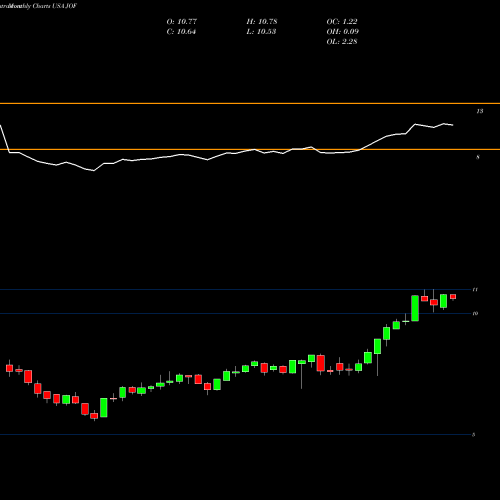Click the end of the white indicator line
500x500 pixels.
(452, 125)
